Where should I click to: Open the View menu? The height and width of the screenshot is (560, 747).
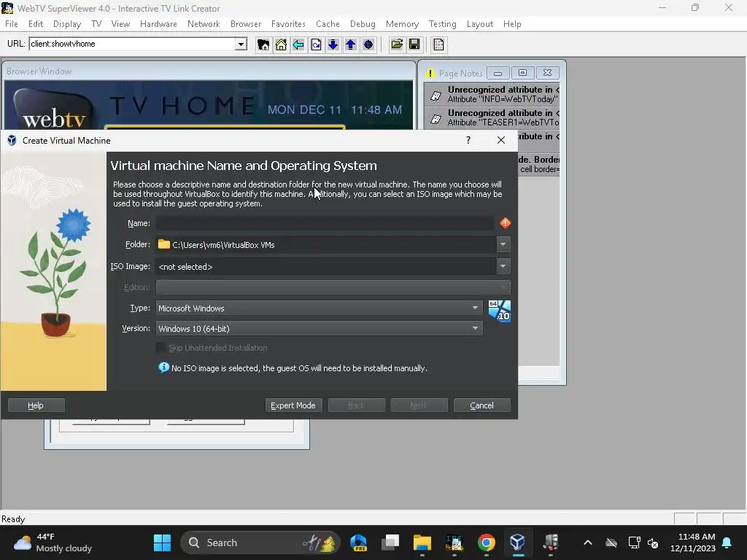(x=120, y=24)
